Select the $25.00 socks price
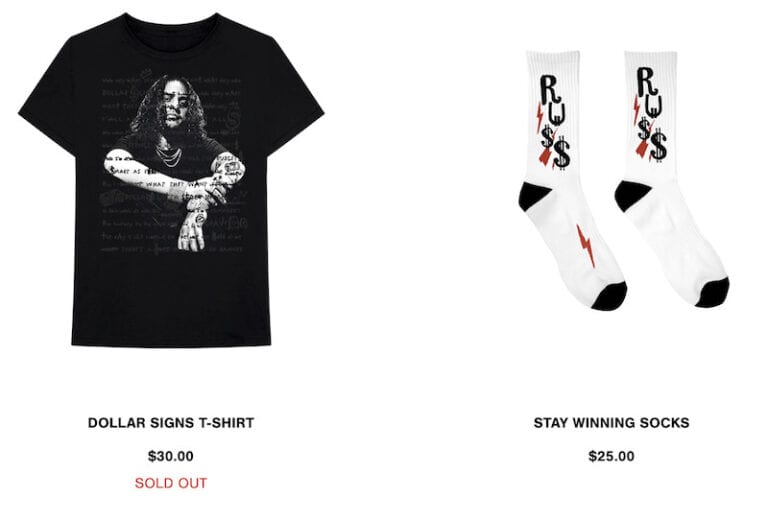 (611, 456)
